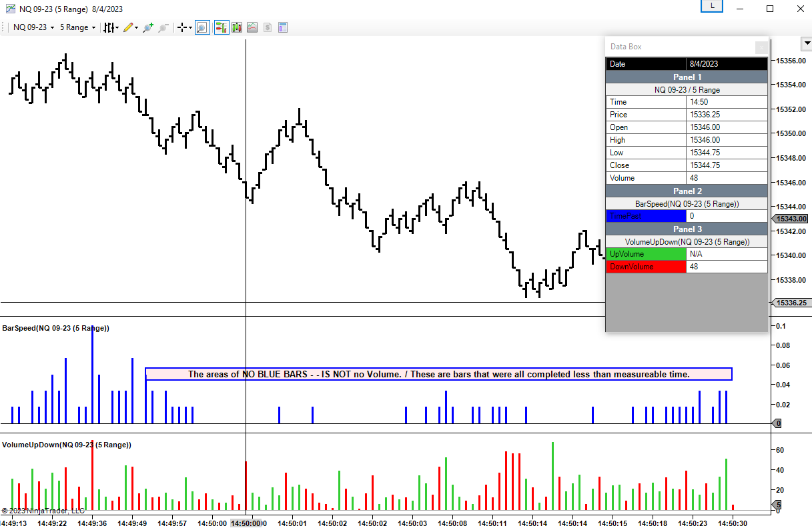Open the NQ 09-23 instrument selector
812x532 pixels.
(x=34, y=27)
